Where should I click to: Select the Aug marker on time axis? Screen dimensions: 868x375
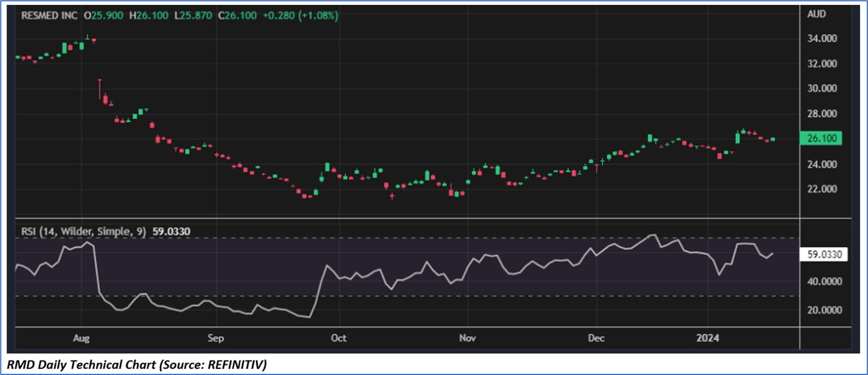81,338
